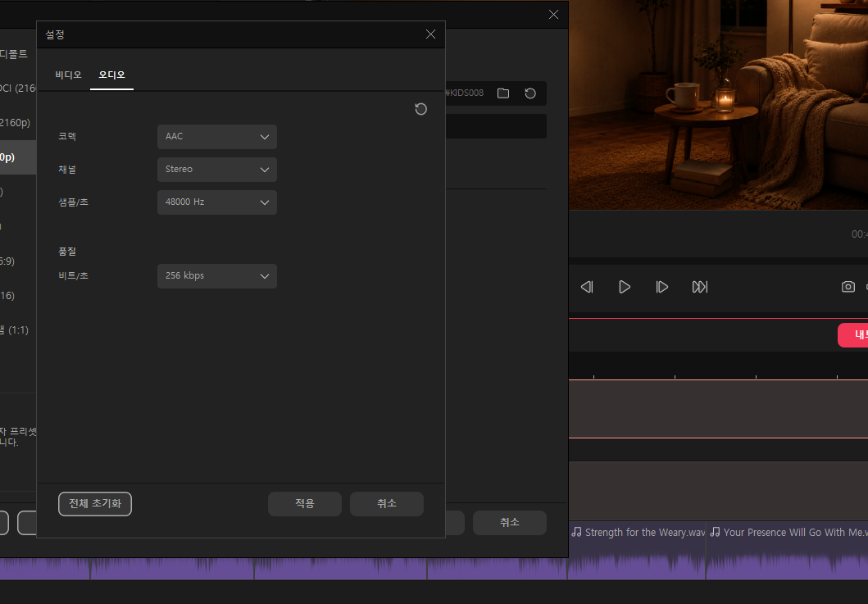Open the folder browse icon beside KIDS008

503,93
